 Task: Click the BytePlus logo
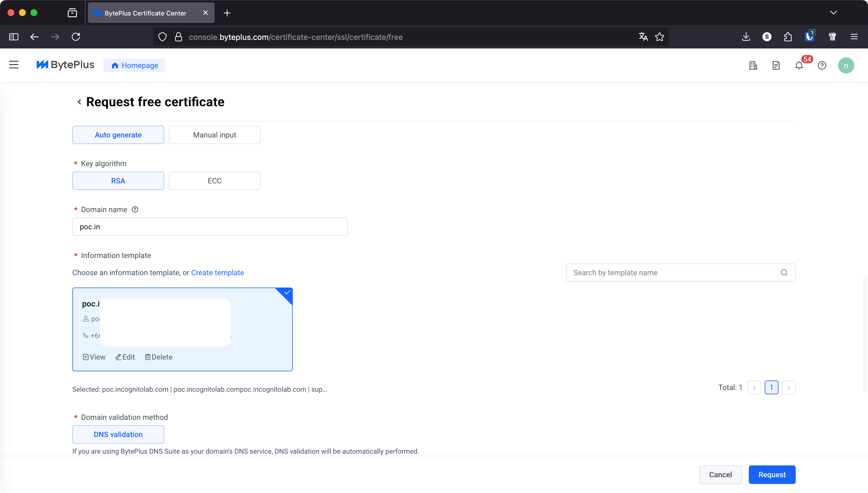pos(65,65)
